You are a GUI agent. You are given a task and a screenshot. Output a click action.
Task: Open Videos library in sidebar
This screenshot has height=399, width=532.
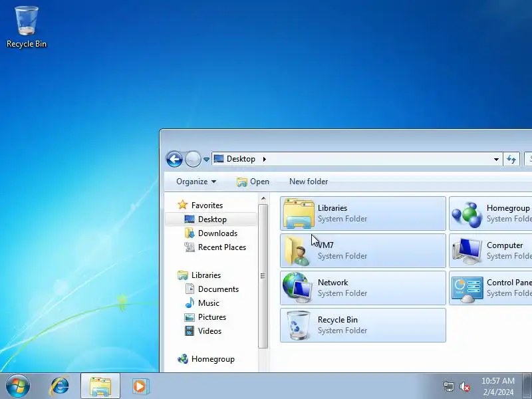tap(211, 331)
